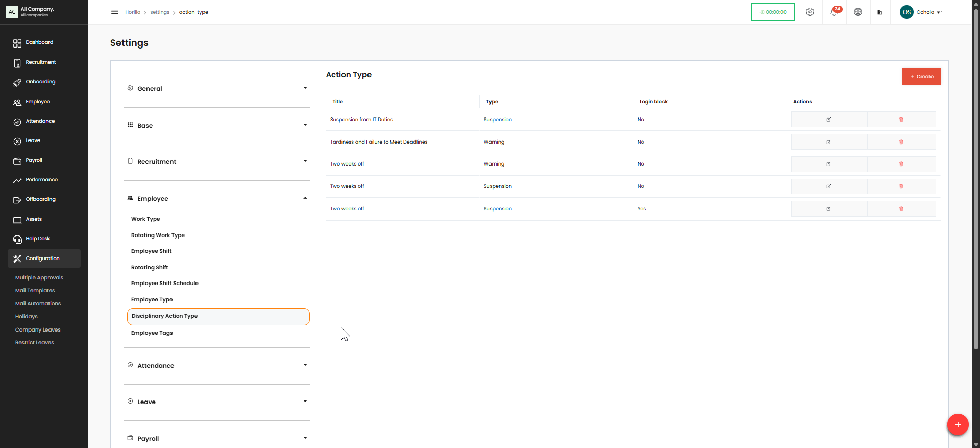This screenshot has height=448, width=980.
Task: Click the page vertical scrollbar
Action: pyautogui.click(x=976, y=179)
